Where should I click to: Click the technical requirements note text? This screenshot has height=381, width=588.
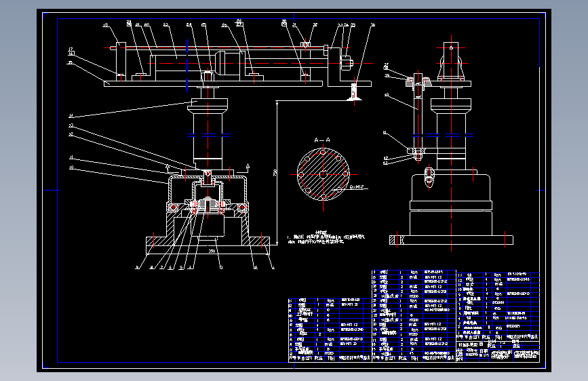(326, 239)
